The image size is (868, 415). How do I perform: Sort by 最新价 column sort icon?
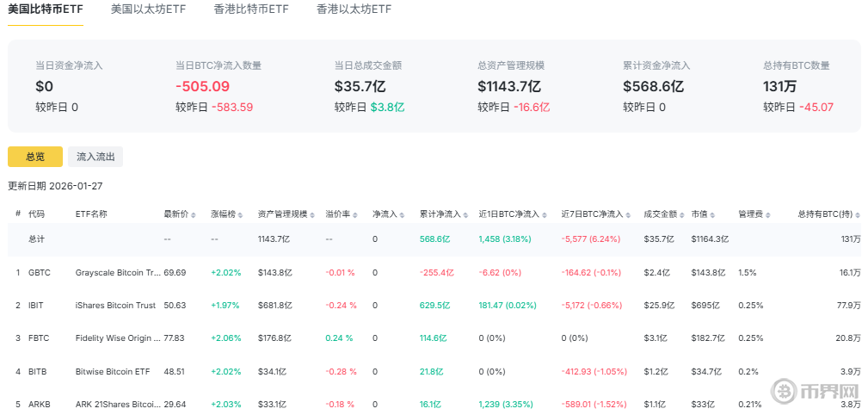[x=191, y=214]
